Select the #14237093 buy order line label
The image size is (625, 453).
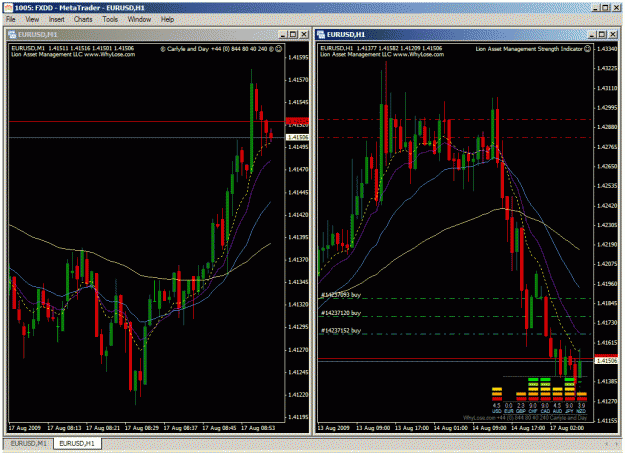341,295
